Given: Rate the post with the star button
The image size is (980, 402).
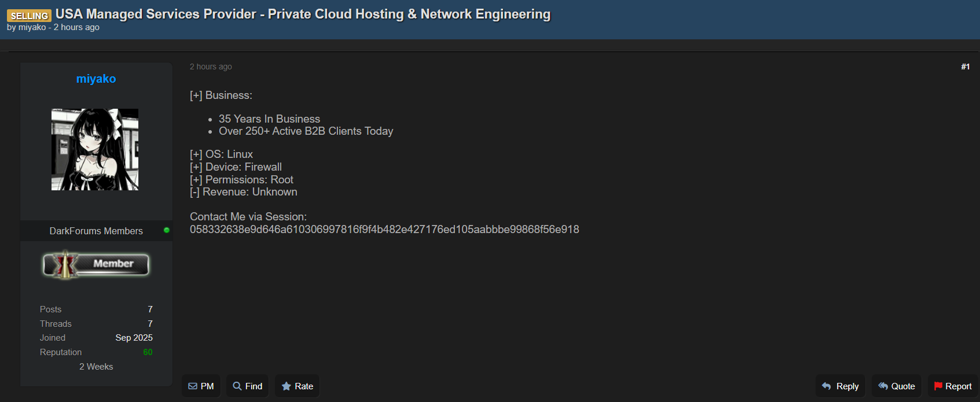Looking at the screenshot, I should pyautogui.click(x=297, y=386).
